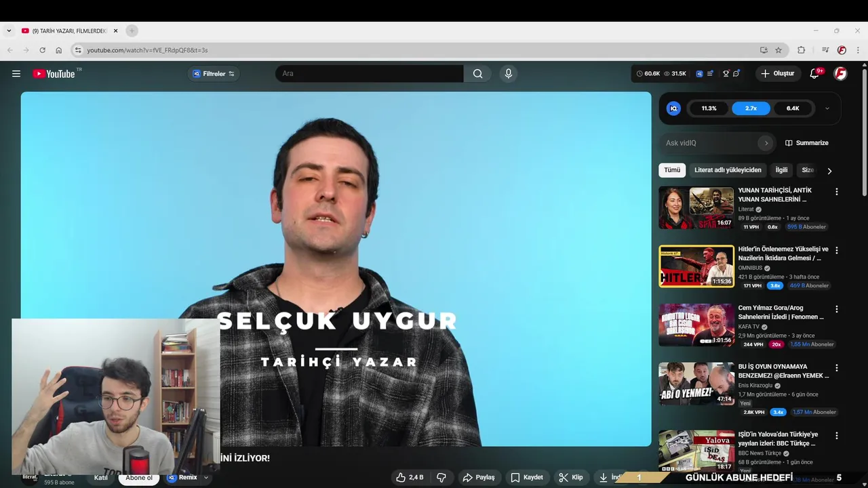This screenshot has height=488, width=868.
Task: Focus the Ask vidIQ input field
Action: pyautogui.click(x=710, y=143)
